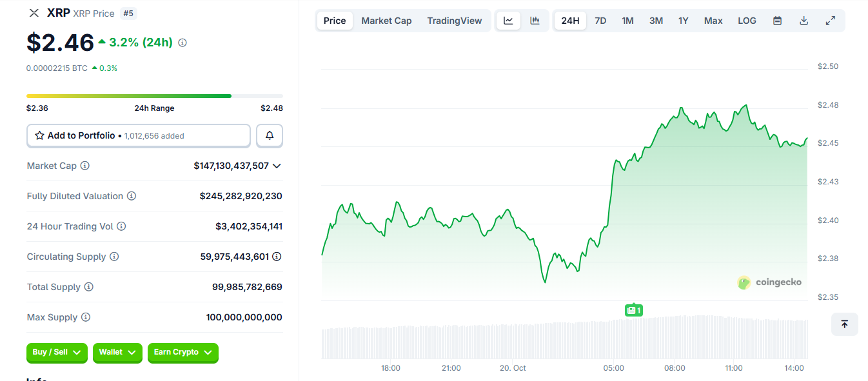868x381 pixels.
Task: Expand chart to fullscreen
Action: 831,21
